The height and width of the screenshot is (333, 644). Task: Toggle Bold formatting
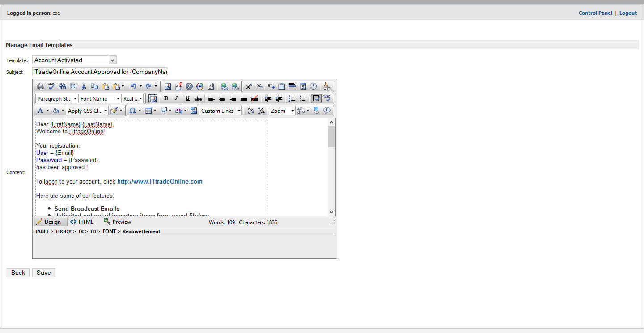tap(166, 98)
